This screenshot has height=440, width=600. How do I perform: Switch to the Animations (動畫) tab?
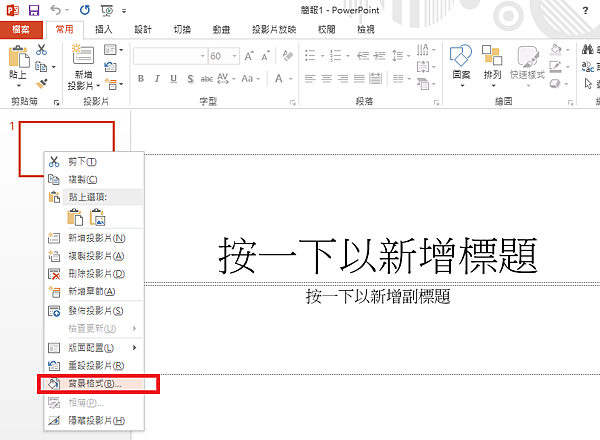pos(222,29)
